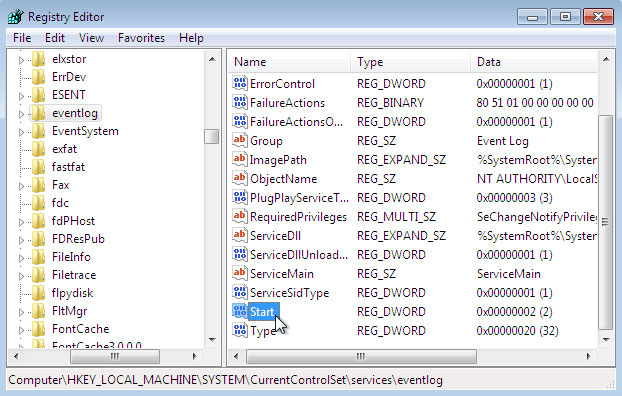Click the ServiceSidType DWORD icon
Image resolution: width=622 pixels, height=396 pixels.
240,292
